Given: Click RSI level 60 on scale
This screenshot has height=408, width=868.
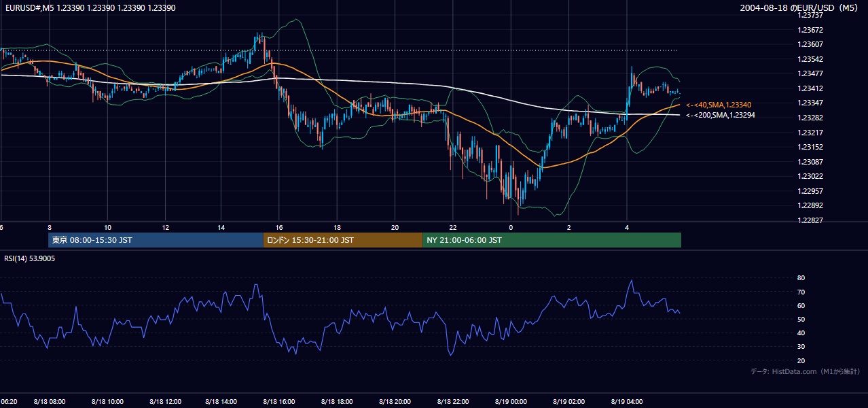Looking at the screenshot, I should coord(801,305).
